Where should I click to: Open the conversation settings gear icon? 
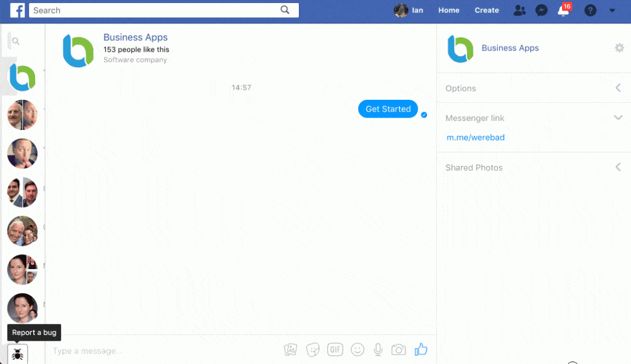click(619, 48)
